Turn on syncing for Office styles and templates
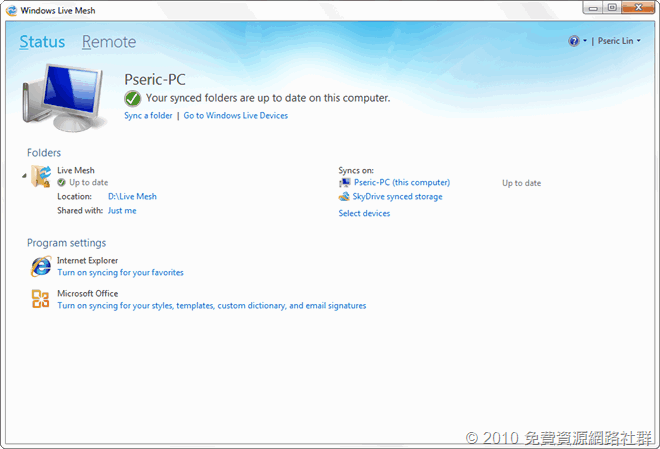The image size is (660, 449). (212, 306)
